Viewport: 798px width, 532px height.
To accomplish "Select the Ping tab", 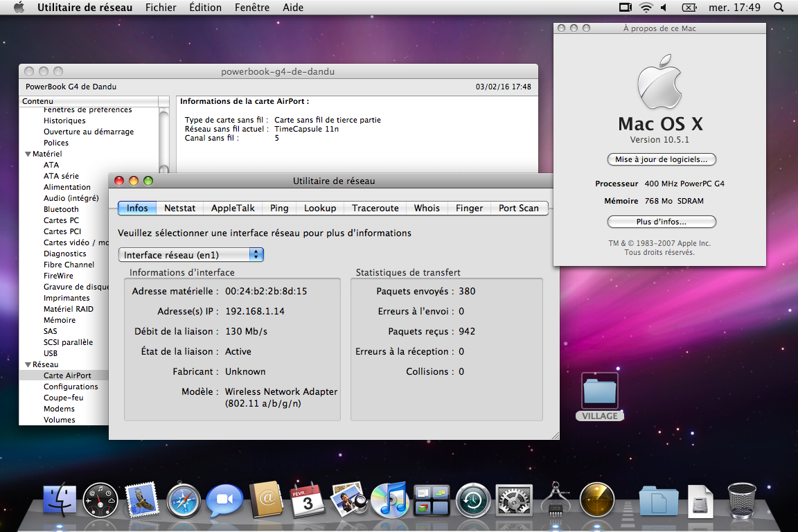I will (279, 209).
